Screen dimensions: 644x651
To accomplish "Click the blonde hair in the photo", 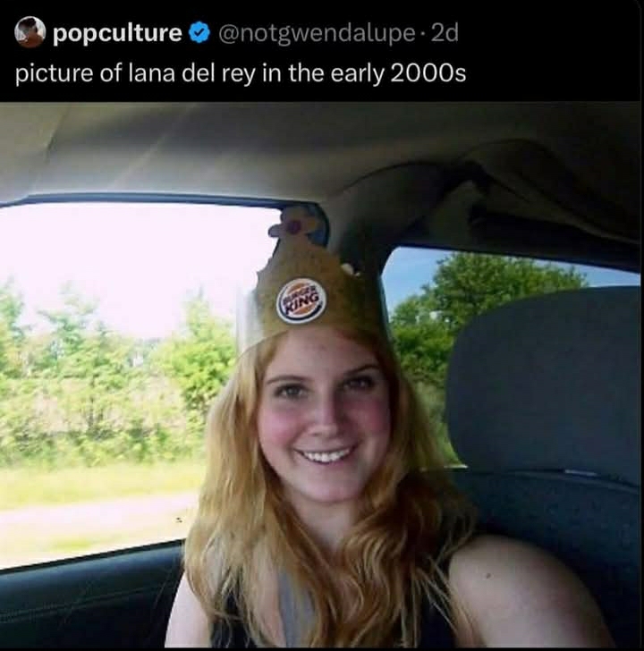I will point(233,519).
